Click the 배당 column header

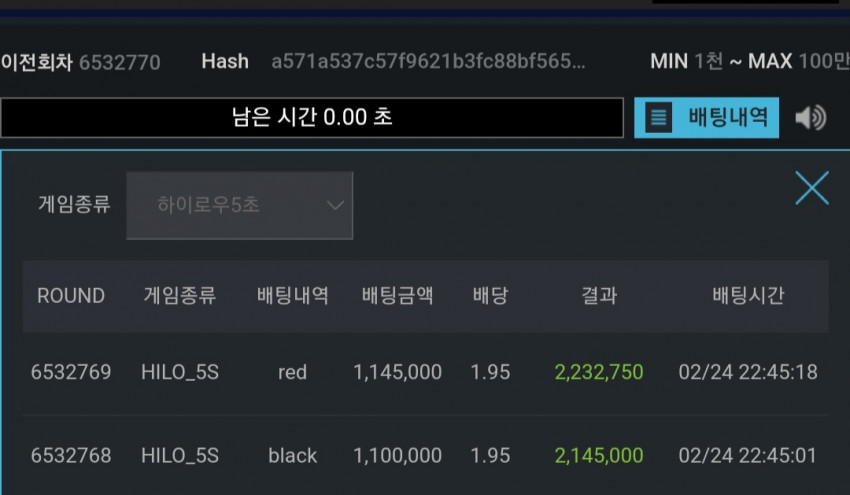(490, 295)
